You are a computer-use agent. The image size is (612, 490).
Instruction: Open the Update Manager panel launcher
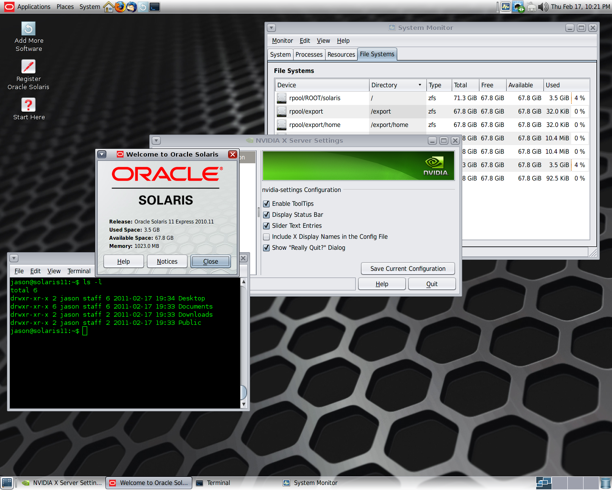tap(143, 7)
